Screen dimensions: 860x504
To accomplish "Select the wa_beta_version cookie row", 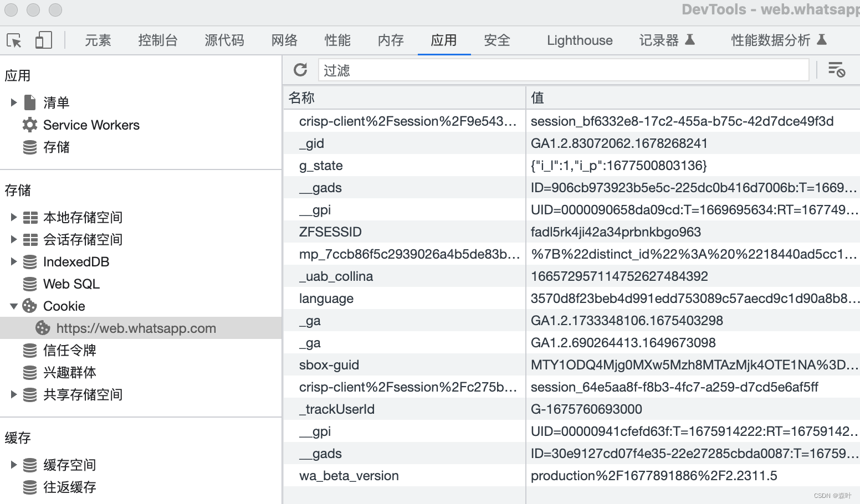I will click(x=571, y=476).
